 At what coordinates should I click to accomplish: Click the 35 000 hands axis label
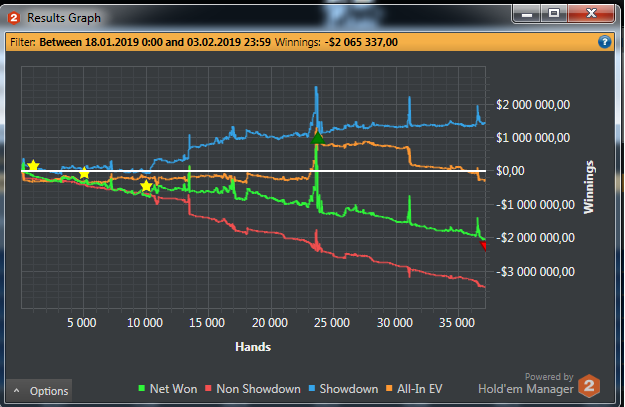pyautogui.click(x=457, y=322)
